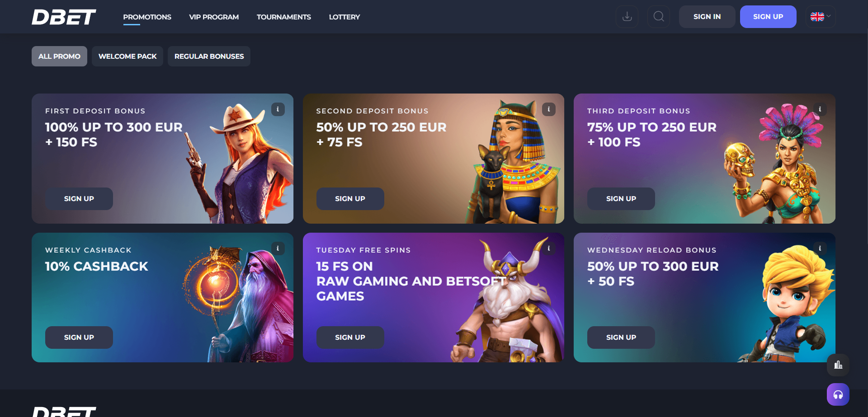The image size is (868, 417).
Task: Click the bar chart statistics floating icon
Action: point(838,365)
